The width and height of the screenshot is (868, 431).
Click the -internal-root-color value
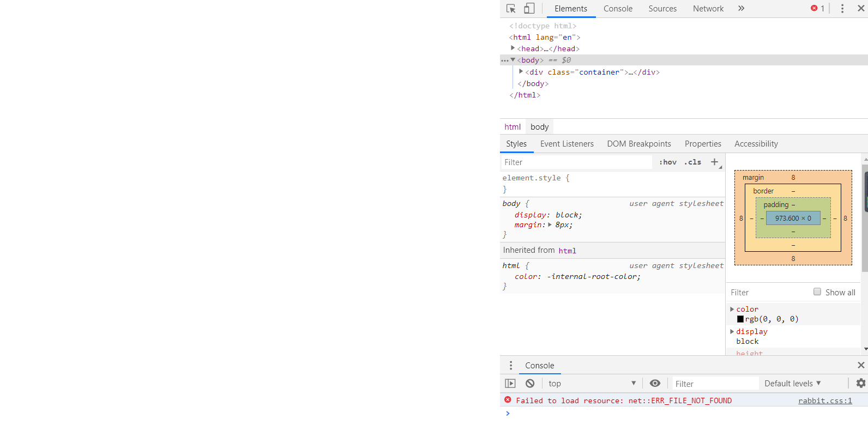point(593,277)
